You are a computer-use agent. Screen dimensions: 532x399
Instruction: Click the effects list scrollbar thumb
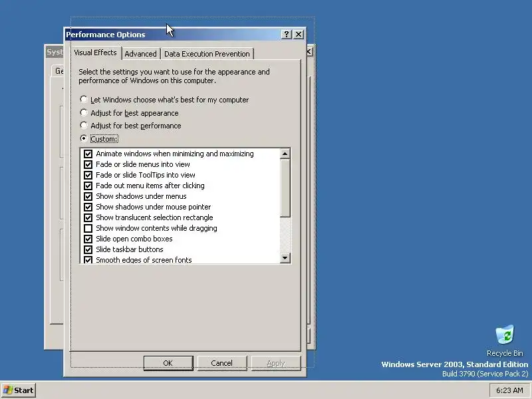click(285, 188)
